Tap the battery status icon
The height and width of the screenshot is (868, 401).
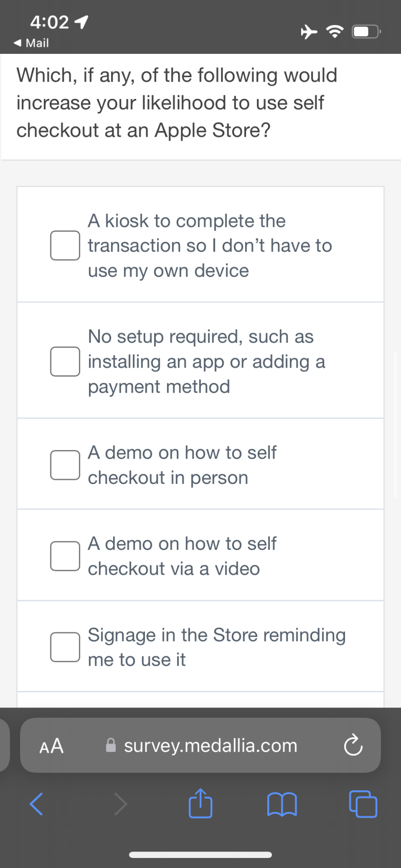[366, 32]
